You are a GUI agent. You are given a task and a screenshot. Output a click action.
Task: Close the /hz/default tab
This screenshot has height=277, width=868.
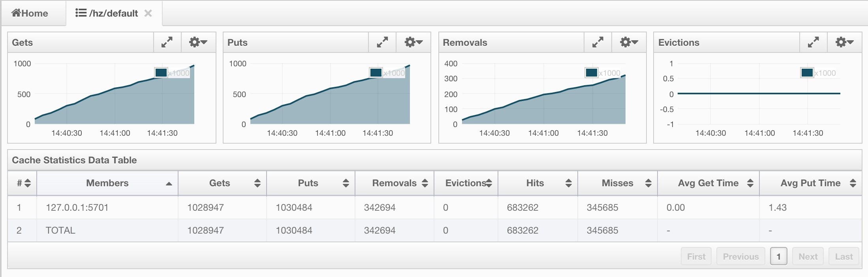[148, 13]
